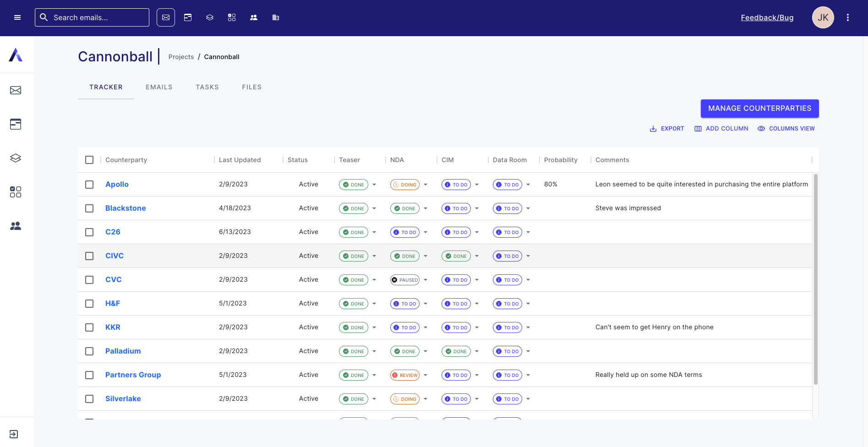This screenshot has width=868, height=447.
Task: Expand Blackstone's CIM status dropdown arrow
Action: (x=477, y=208)
